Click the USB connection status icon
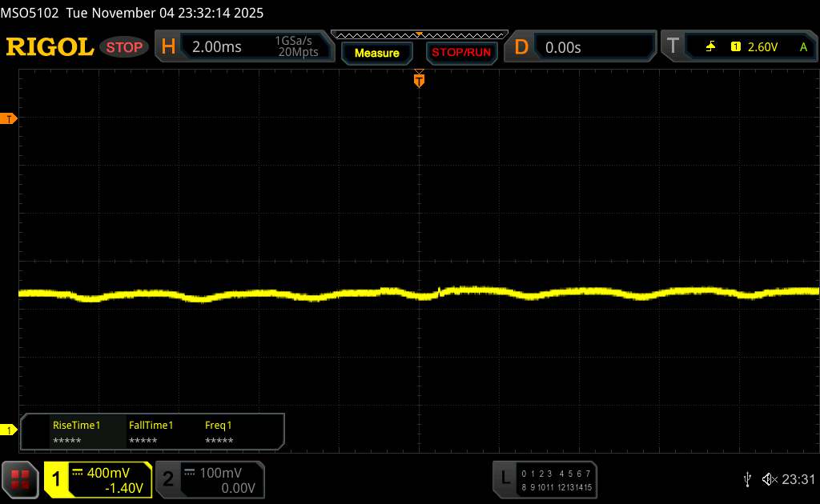Screen dimensions: 820x504 coord(747,478)
